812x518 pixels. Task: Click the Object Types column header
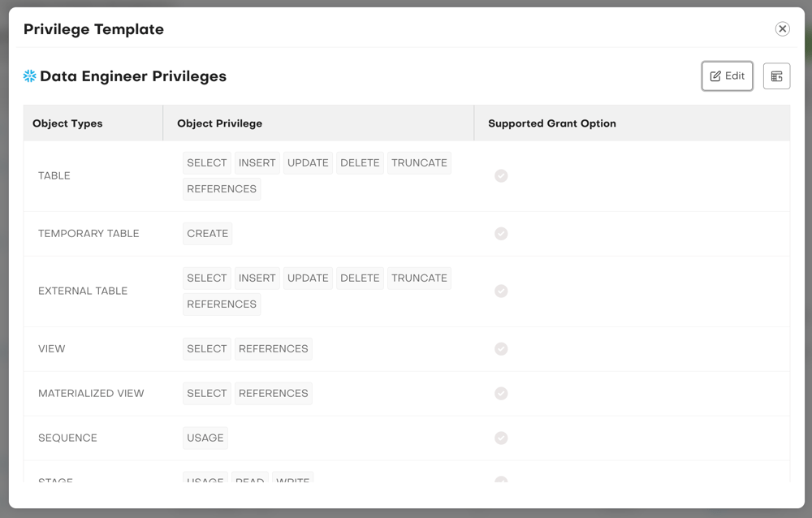67,123
